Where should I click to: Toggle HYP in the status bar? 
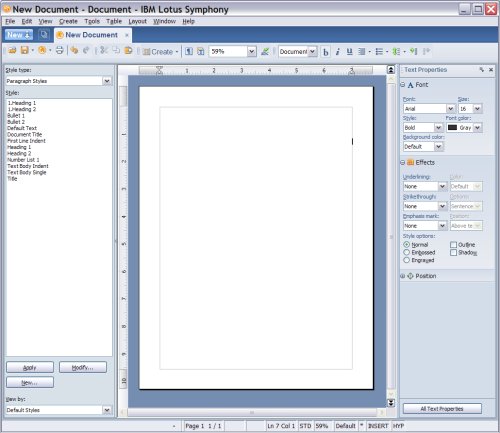398,426
